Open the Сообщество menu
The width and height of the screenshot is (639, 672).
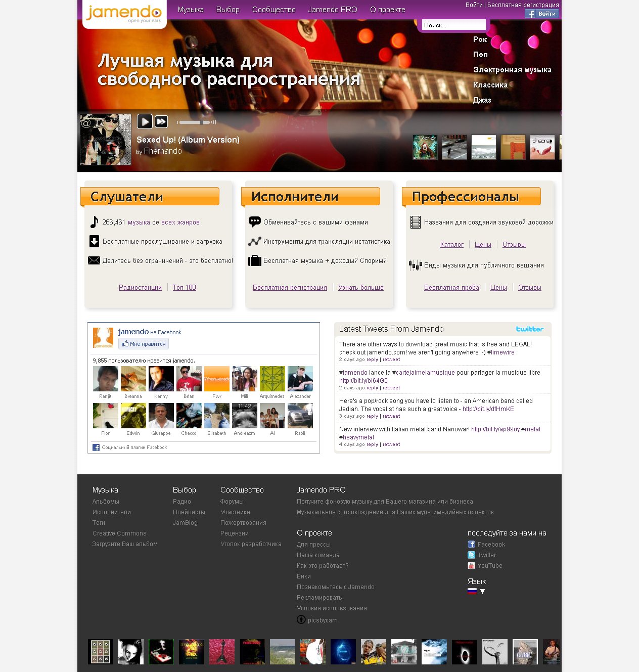274,10
